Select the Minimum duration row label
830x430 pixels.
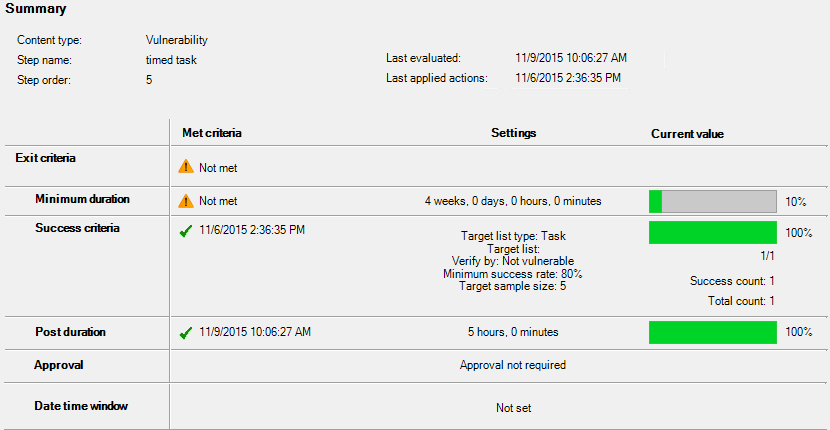click(x=82, y=199)
